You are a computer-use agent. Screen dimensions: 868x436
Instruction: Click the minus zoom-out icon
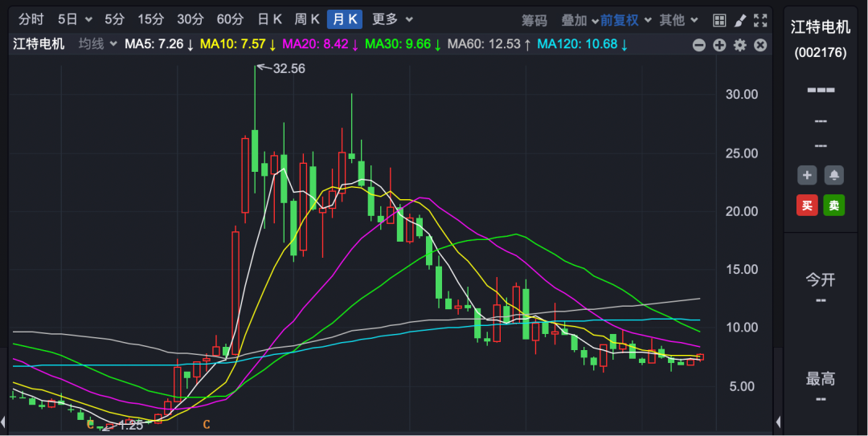pyautogui.click(x=698, y=45)
